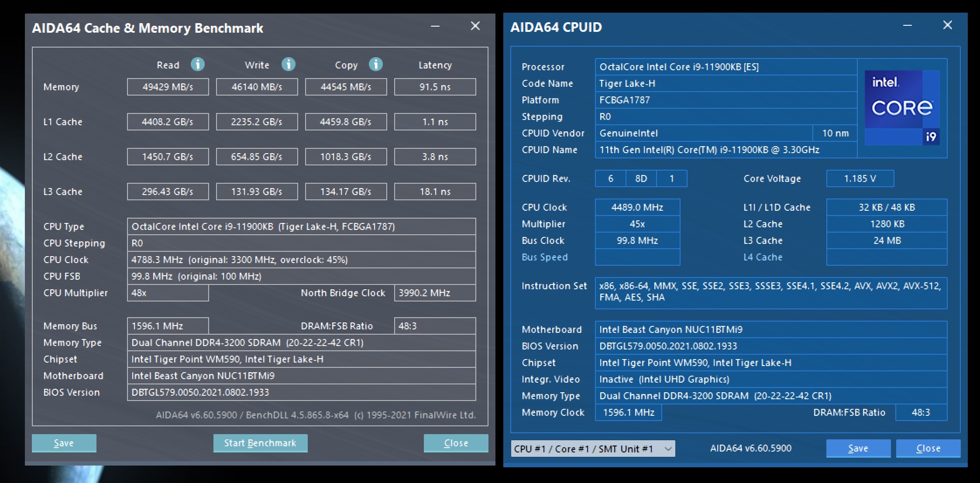980x483 pixels.
Task: Select the Memory Latency value 91.5 ns
Action: [x=435, y=87]
